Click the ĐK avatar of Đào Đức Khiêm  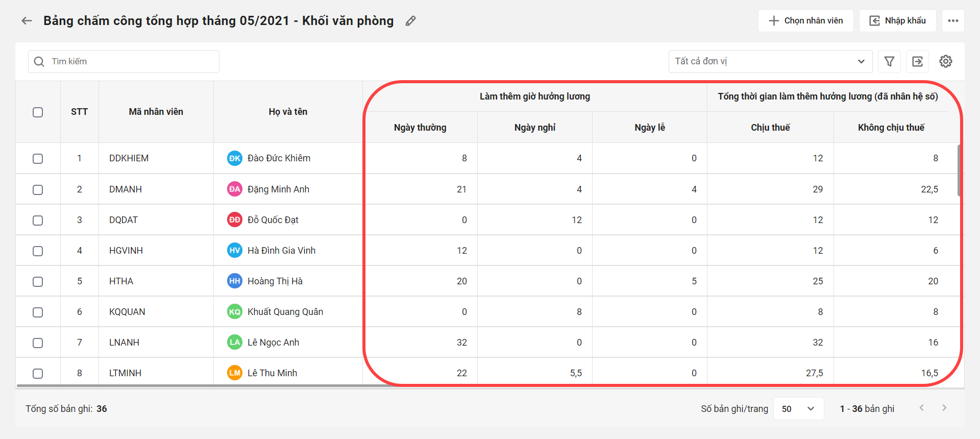[x=234, y=158]
